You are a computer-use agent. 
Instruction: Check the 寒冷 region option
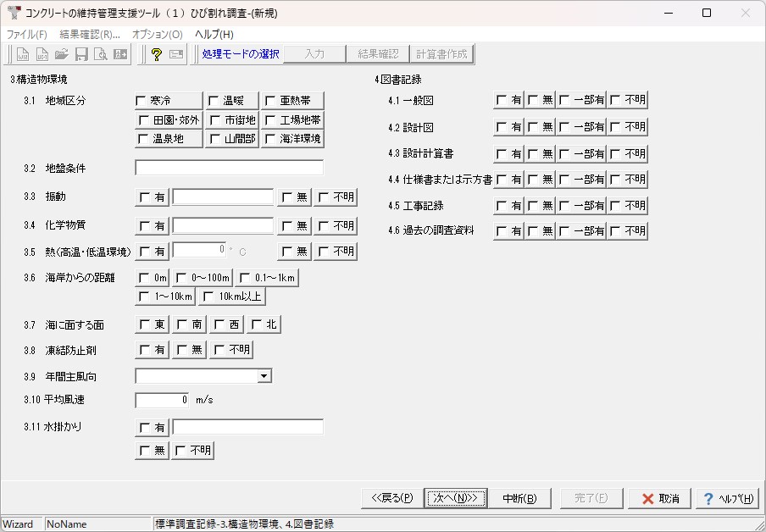point(141,101)
